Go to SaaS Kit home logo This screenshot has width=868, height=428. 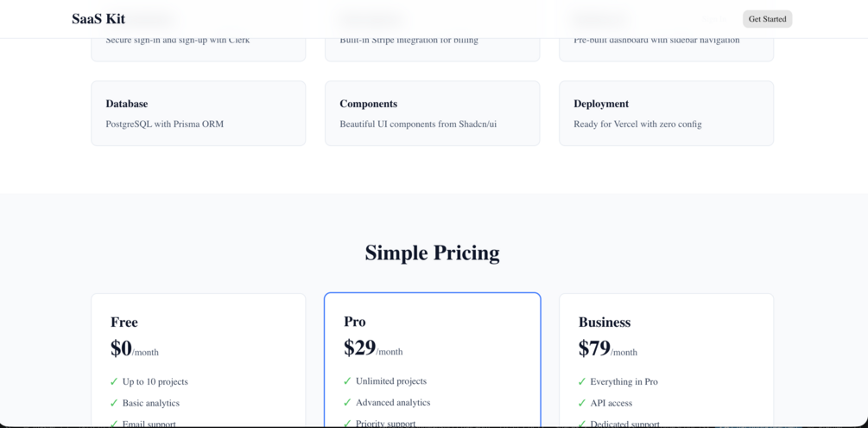98,19
